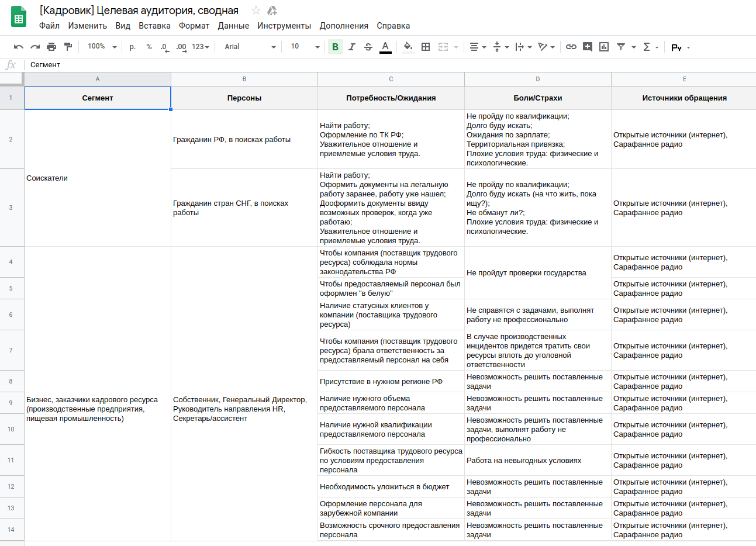Format as percent
756x546 pixels.
click(x=149, y=47)
